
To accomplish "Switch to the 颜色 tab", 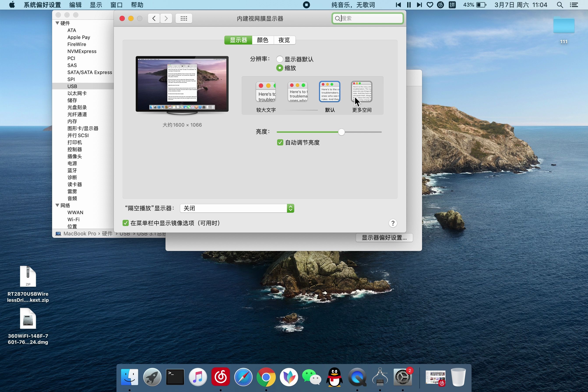I will (263, 40).
